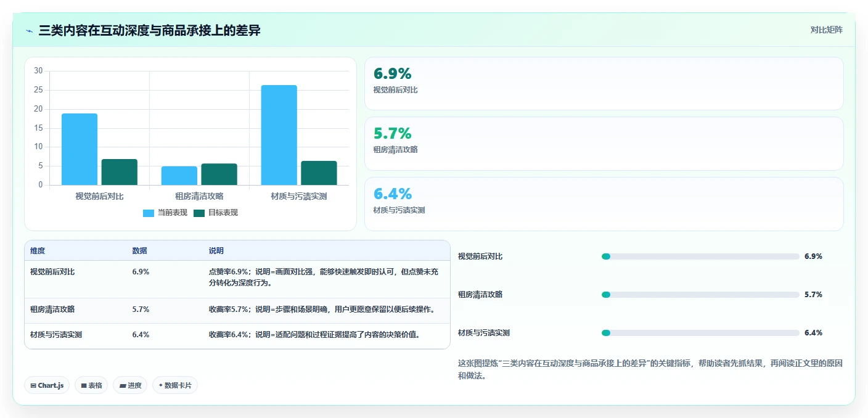This screenshot has height=418, width=868.
Task: Click the 对比矩阵 label in the header
Action: (x=826, y=30)
